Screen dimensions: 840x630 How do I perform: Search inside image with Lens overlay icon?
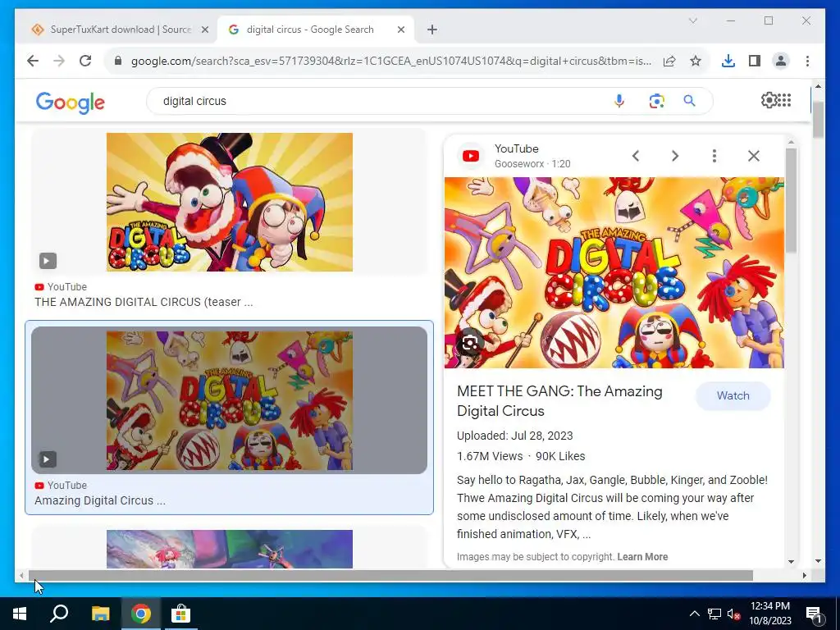[470, 343]
